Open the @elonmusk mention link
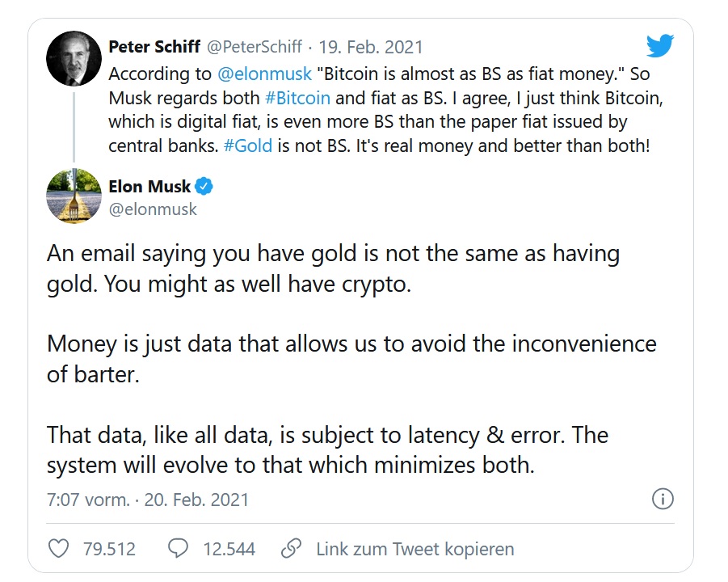Image resolution: width=728 pixels, height=582 pixels. click(x=265, y=74)
